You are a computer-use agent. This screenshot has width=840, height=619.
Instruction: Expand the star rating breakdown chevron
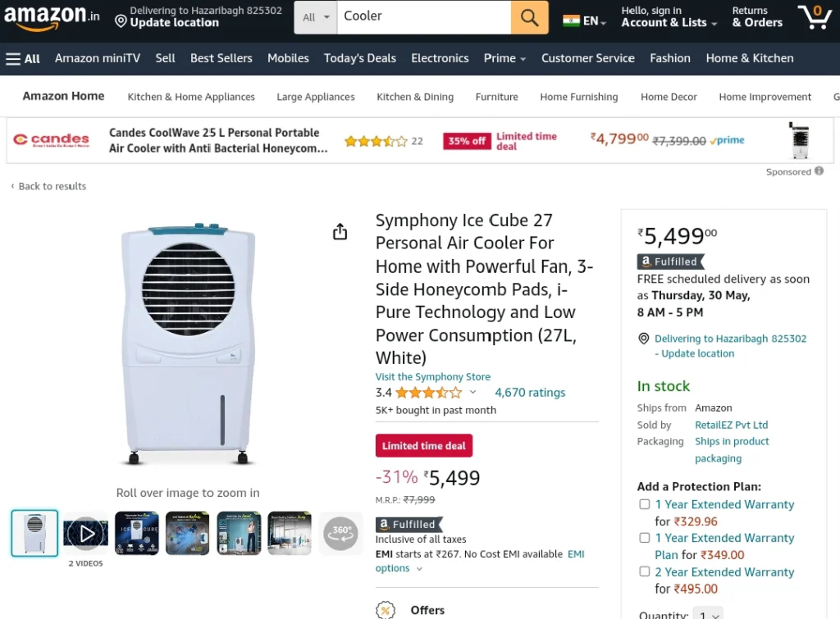pyautogui.click(x=473, y=392)
